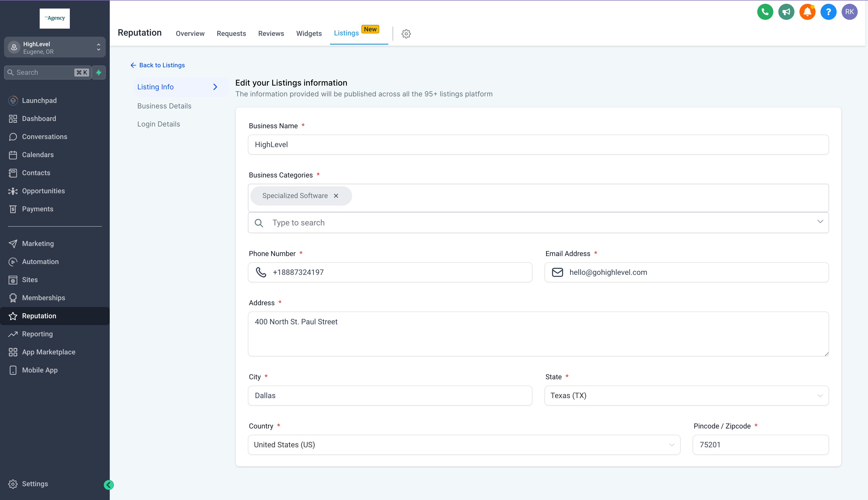Open Marketing in the sidebar
Viewport: 868px width, 500px height.
click(x=55, y=243)
